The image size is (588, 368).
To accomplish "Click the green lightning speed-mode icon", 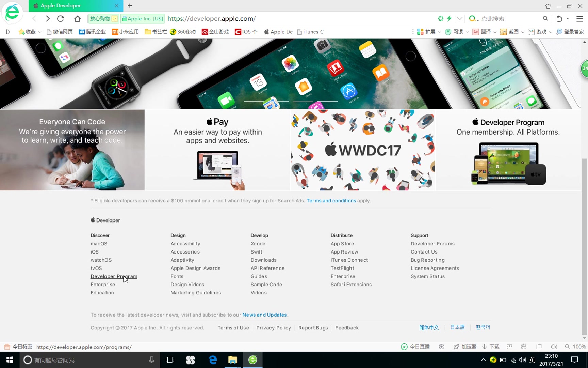I will 449,18.
